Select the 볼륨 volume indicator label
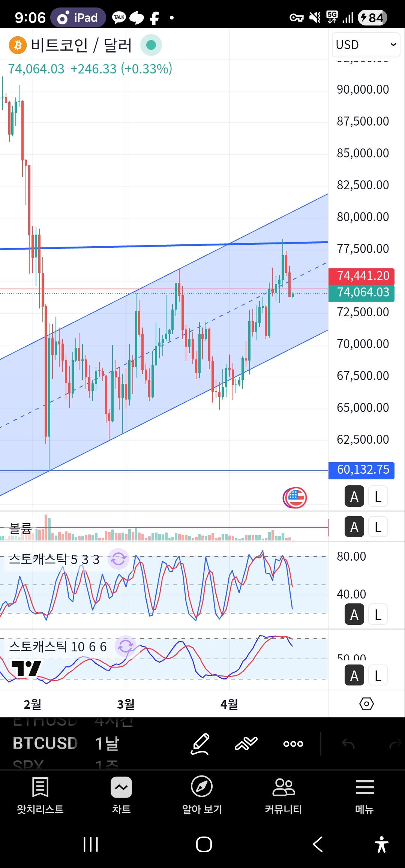 20,528
